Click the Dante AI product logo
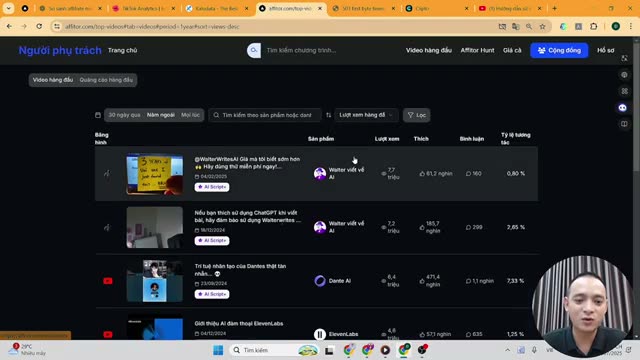Image resolution: width=640 pixels, height=360 pixels. [x=320, y=281]
